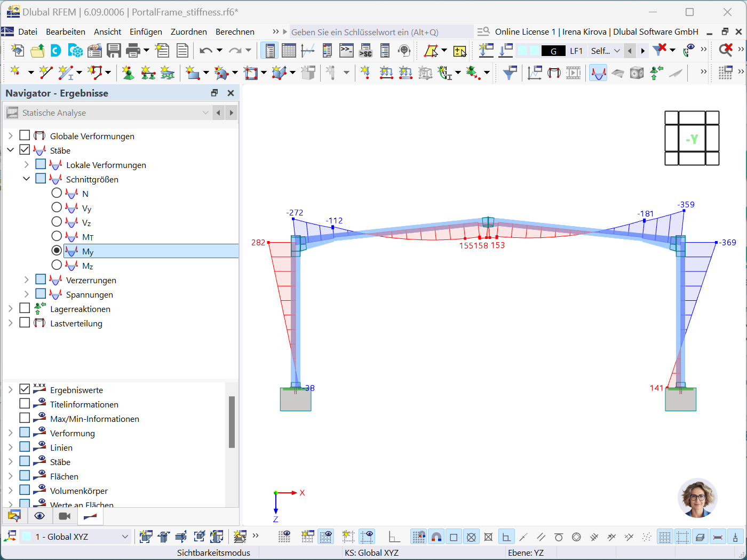Open the table view icon in the toolbar

tap(288, 50)
